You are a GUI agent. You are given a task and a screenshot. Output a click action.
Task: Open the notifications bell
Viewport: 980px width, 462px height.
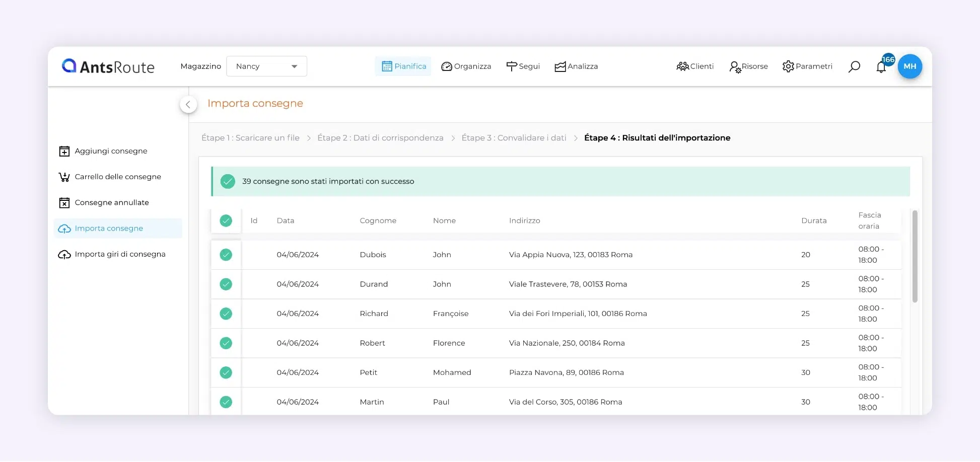coord(881,67)
